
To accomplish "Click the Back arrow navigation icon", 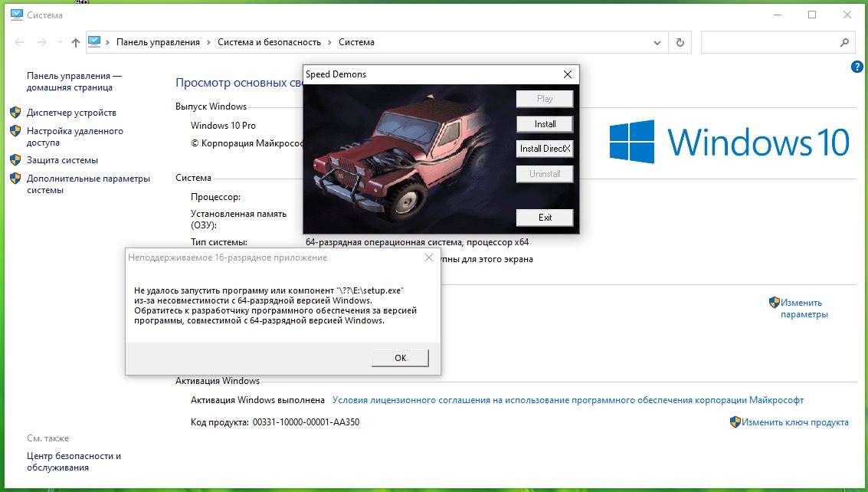I will (x=19, y=43).
